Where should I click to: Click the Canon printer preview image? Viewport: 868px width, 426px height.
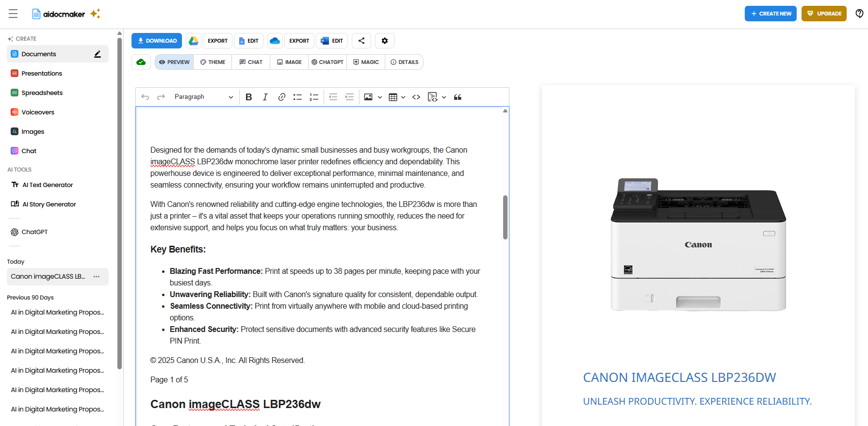pos(698,245)
